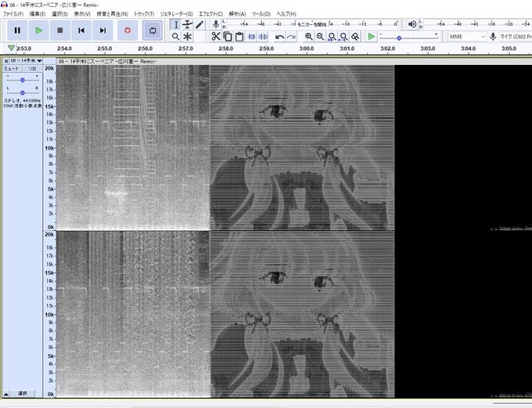This screenshot has height=408, width=532.
Task: Open the ツール(O) menu
Action: pos(261,14)
